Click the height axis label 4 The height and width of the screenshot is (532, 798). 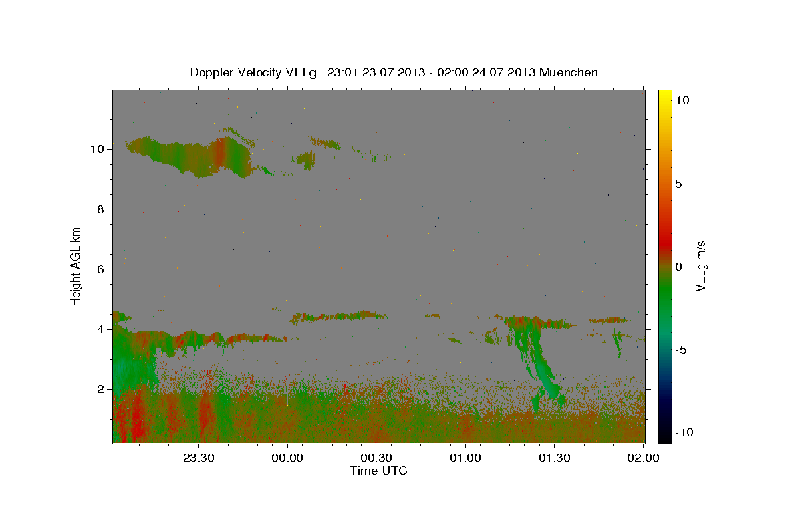(x=102, y=329)
